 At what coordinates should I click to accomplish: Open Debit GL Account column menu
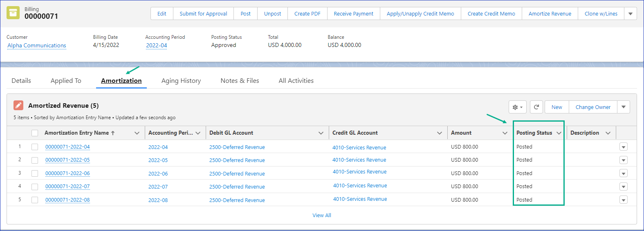click(321, 133)
